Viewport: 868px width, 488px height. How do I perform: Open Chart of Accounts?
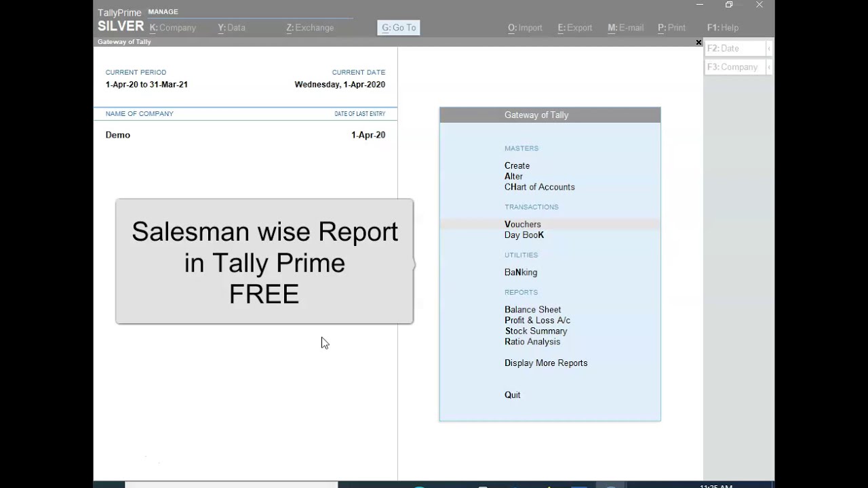[539, 187]
